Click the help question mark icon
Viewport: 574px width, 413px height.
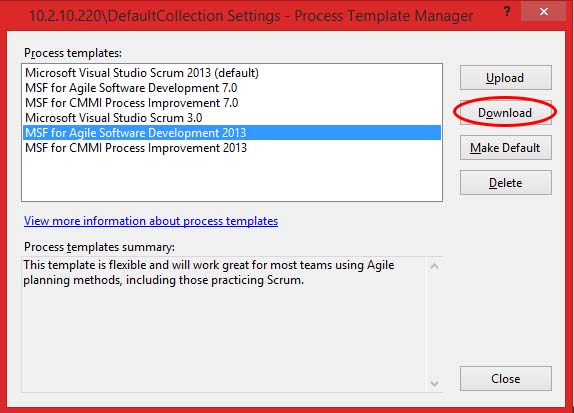tap(507, 12)
